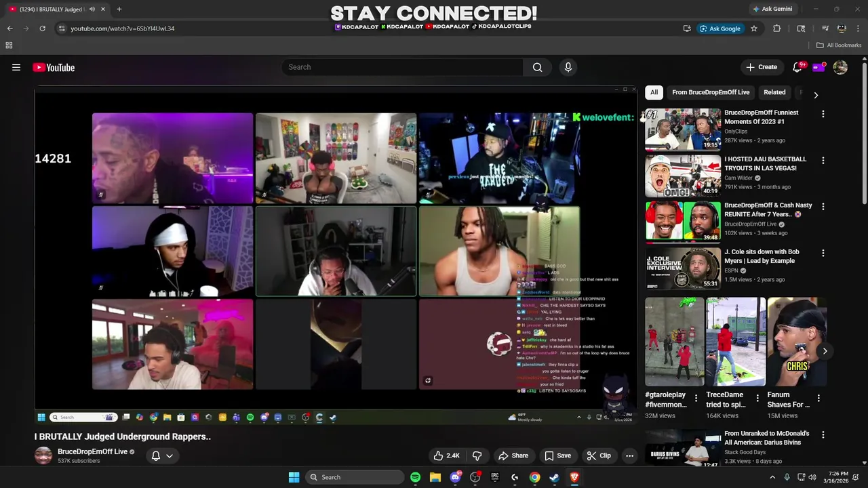Click the YouTube search magnifier button

pos(537,67)
